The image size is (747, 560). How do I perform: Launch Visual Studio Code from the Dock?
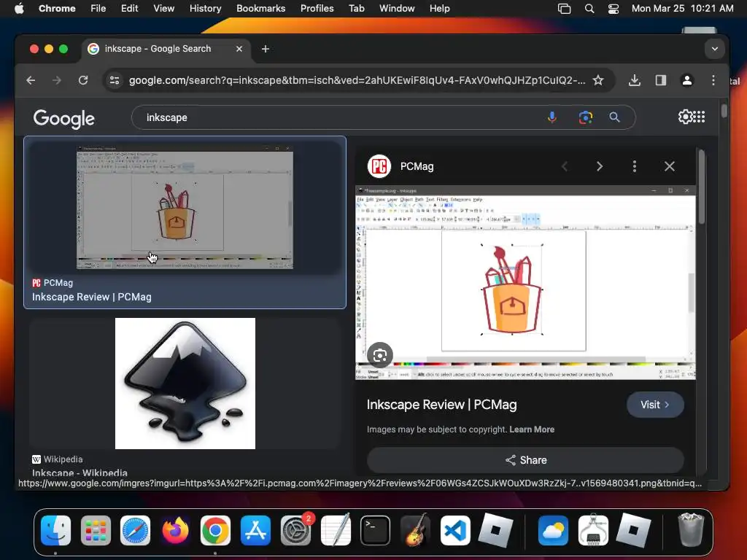pos(455,530)
